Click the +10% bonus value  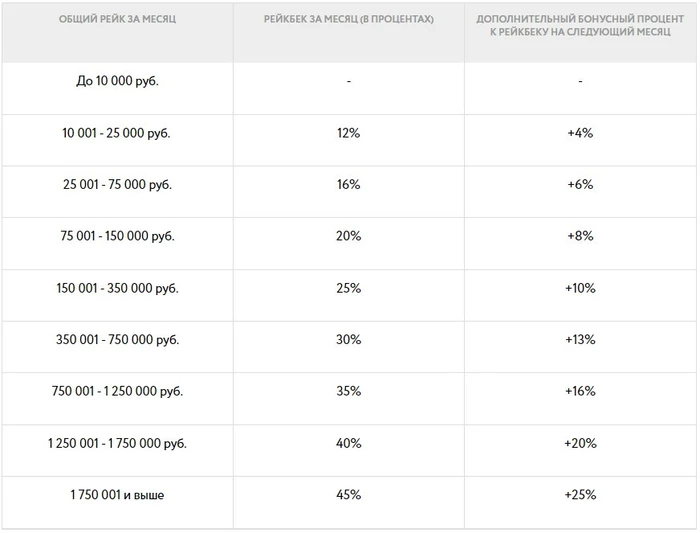point(580,288)
